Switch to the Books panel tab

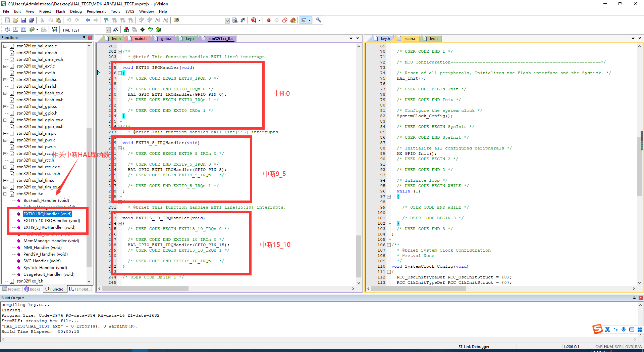(32, 289)
